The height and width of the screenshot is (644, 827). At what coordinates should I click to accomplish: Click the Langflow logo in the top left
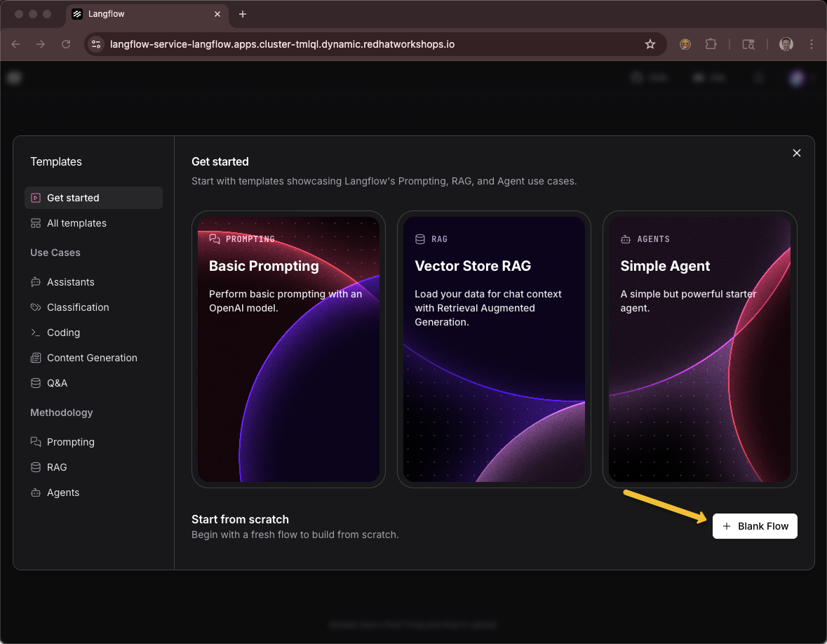point(14,77)
